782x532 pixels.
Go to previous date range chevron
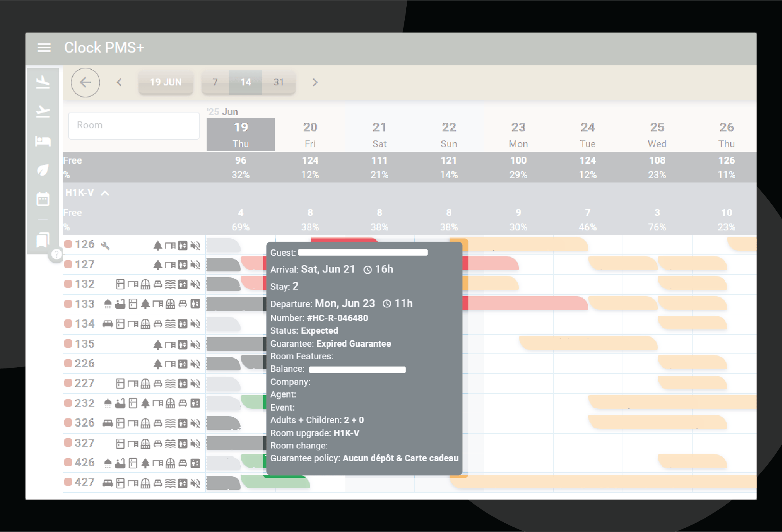(119, 82)
